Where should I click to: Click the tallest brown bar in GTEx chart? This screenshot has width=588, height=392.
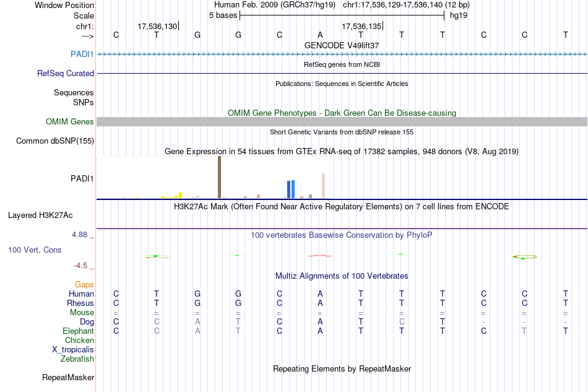pos(219,177)
